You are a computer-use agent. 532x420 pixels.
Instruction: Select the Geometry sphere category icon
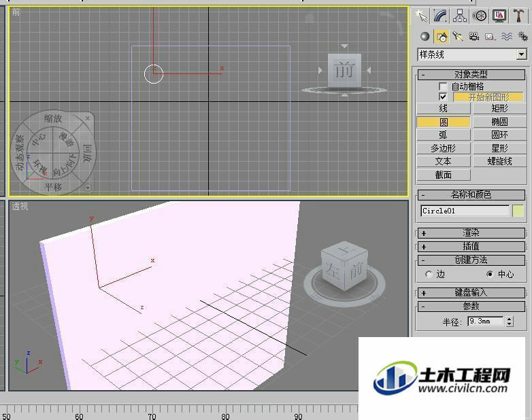tap(425, 36)
